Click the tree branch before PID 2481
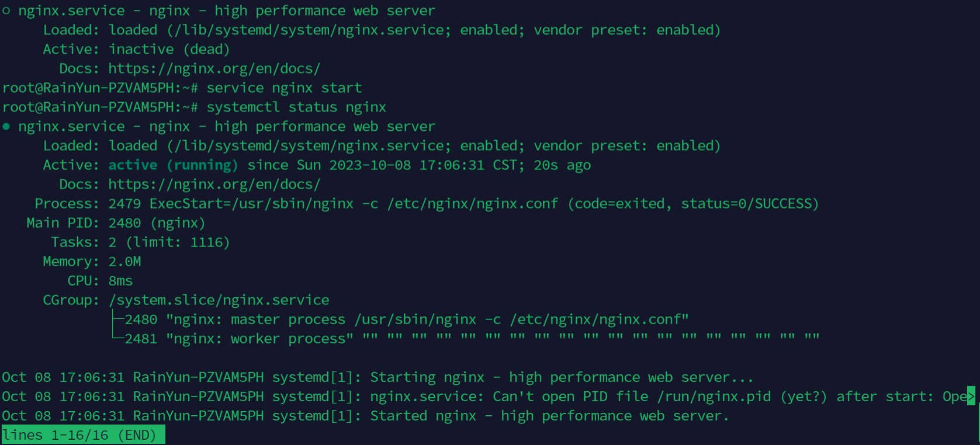The width and height of the screenshot is (980, 445). [117, 338]
